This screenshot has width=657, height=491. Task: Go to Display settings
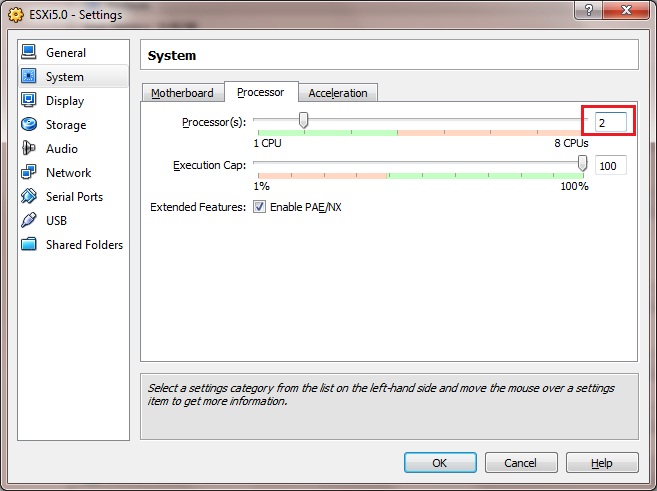tap(65, 101)
